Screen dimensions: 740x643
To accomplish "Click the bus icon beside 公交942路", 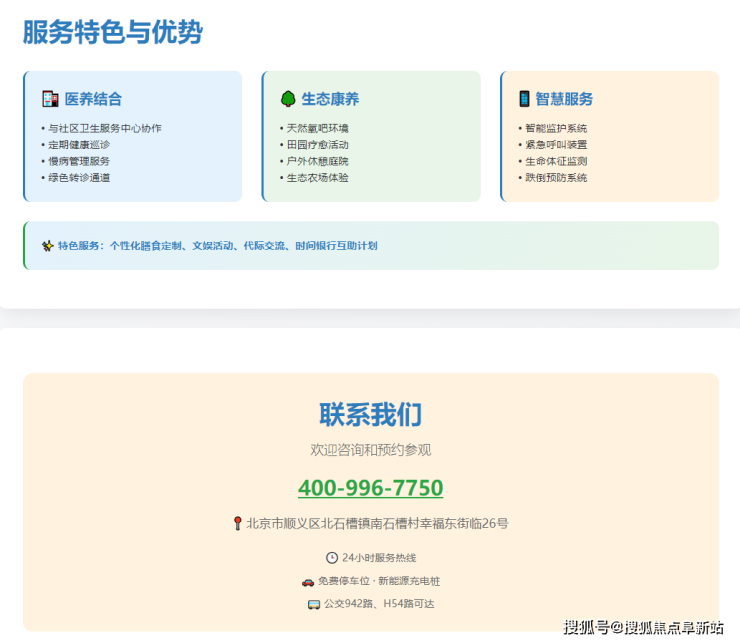I will tap(314, 604).
